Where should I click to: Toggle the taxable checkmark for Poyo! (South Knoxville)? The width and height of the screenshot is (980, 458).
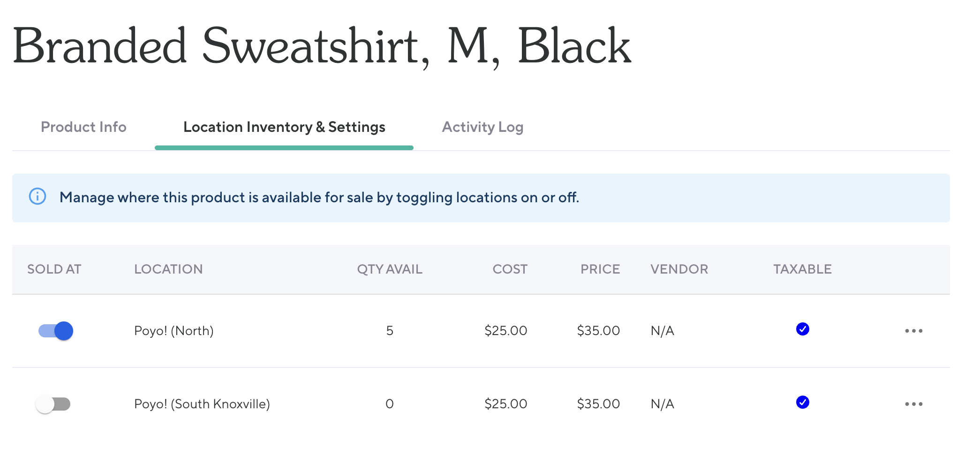pos(802,403)
